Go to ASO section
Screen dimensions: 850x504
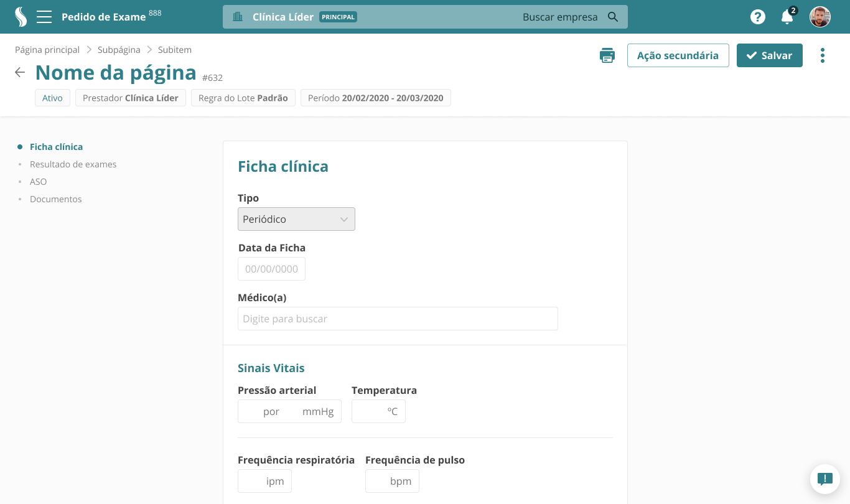[39, 182]
